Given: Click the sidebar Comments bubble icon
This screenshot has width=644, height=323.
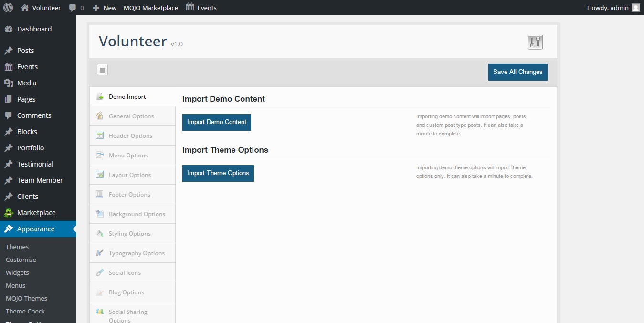Looking at the screenshot, I should (x=9, y=115).
